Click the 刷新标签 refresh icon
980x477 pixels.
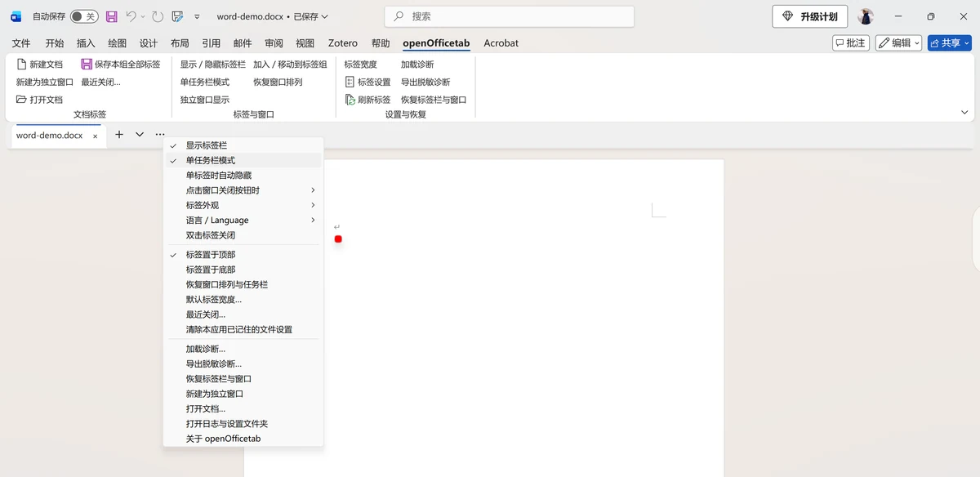tap(350, 100)
